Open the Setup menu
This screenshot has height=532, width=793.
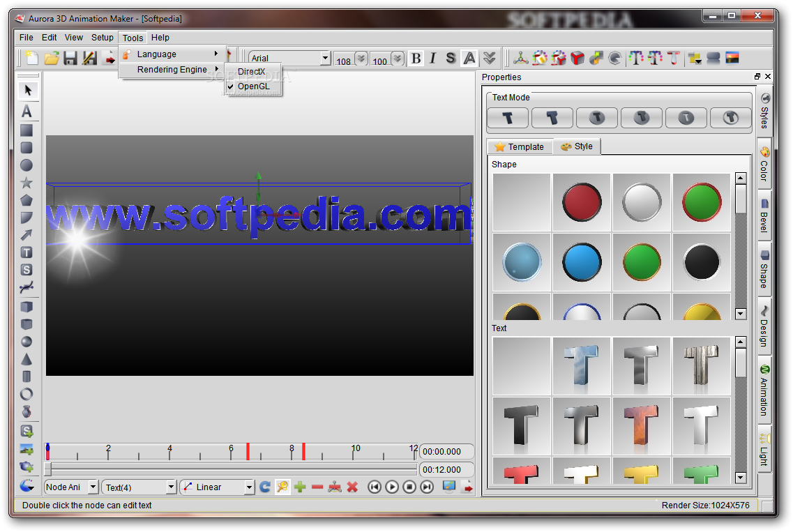102,38
